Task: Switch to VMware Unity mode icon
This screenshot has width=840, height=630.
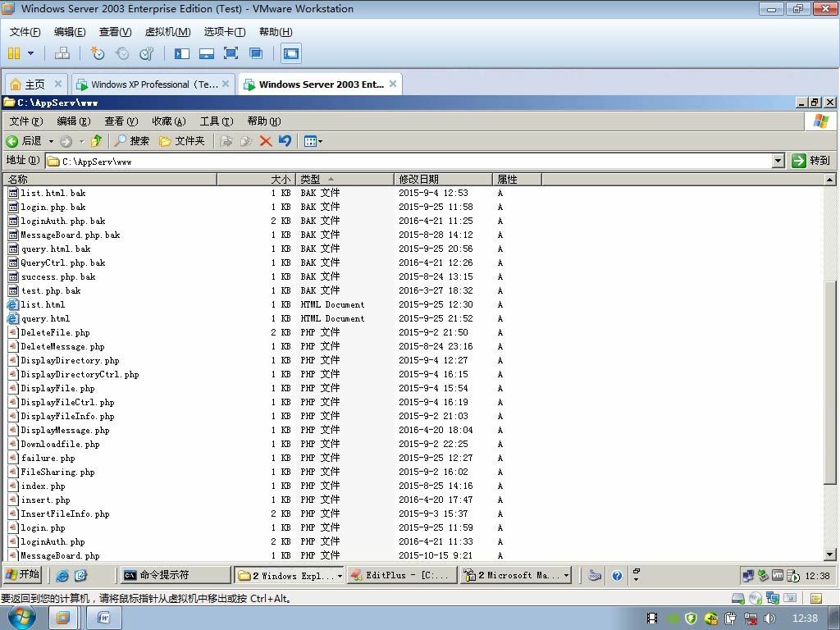Action: coord(256,53)
